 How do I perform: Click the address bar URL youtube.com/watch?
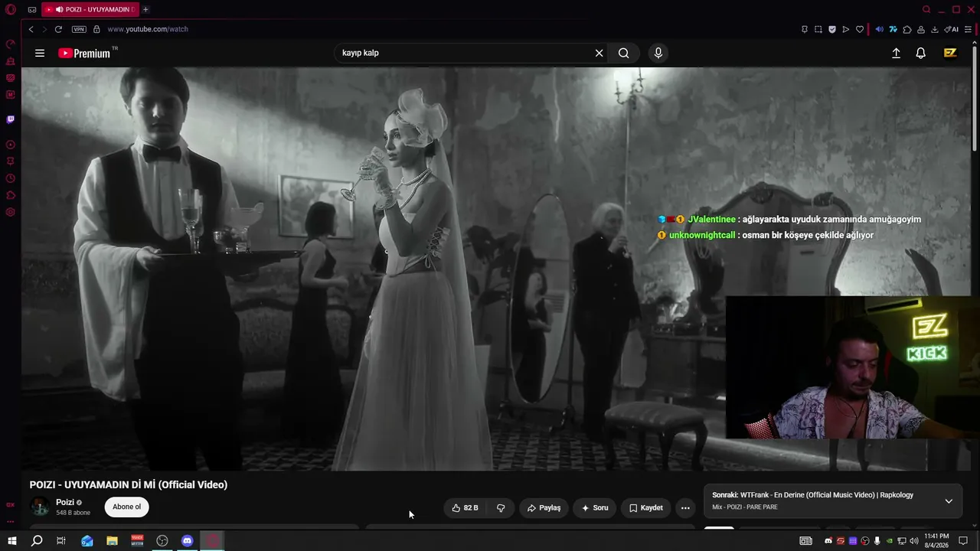tap(148, 29)
